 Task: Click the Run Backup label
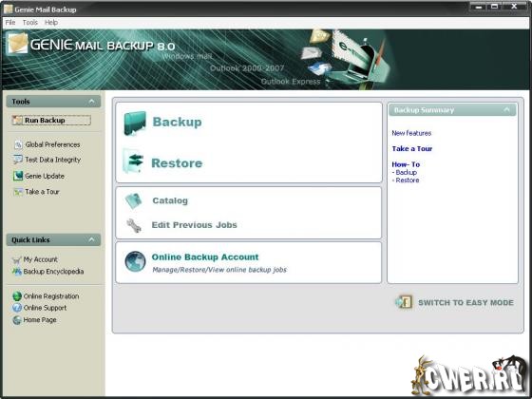[45, 120]
